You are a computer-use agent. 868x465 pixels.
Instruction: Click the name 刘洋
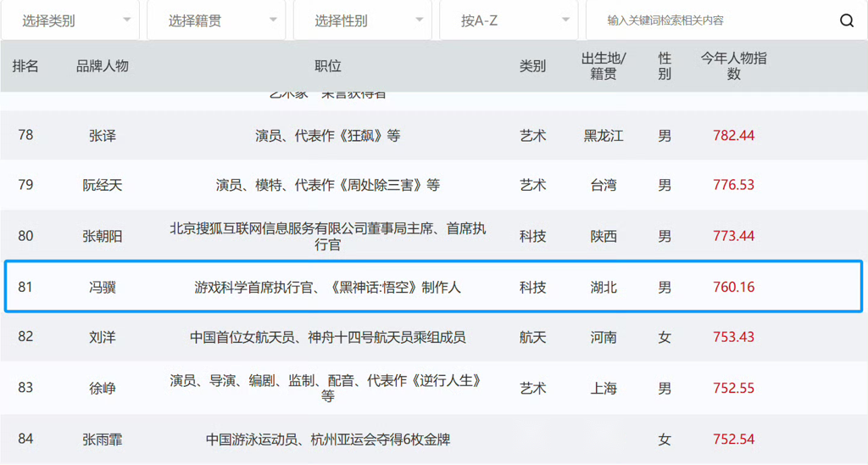[x=103, y=338]
